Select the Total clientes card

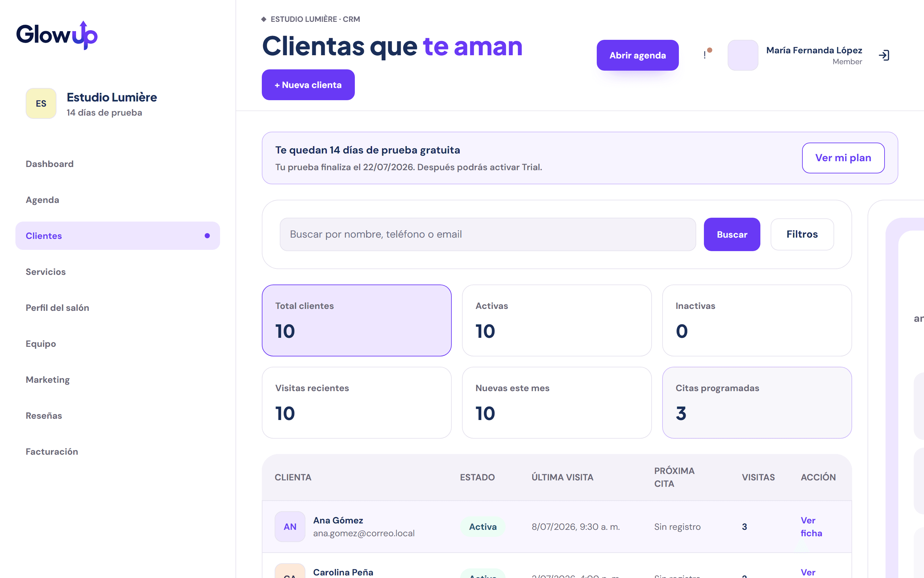click(x=357, y=320)
